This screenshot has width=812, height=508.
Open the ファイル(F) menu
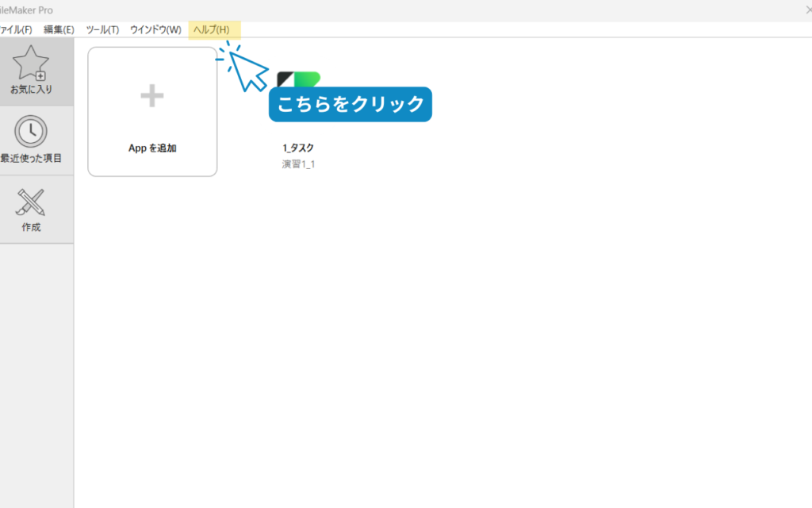click(x=16, y=29)
